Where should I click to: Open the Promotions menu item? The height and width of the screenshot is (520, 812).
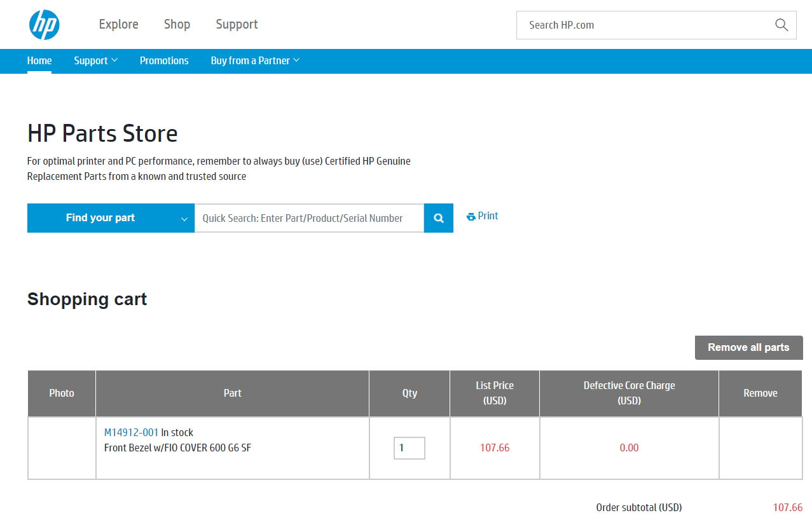(163, 60)
